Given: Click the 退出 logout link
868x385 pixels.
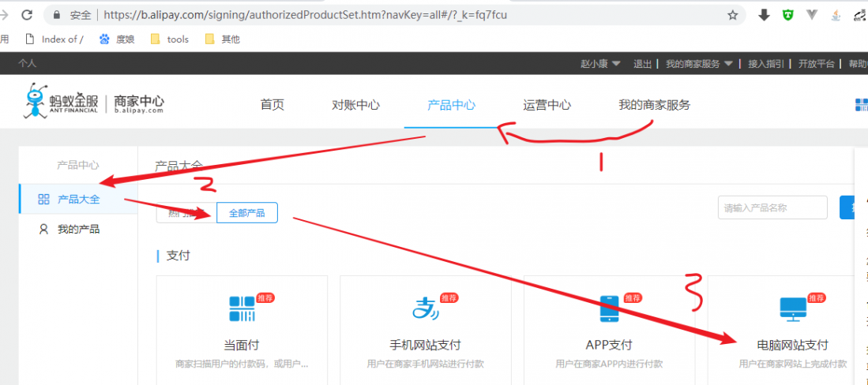Looking at the screenshot, I should [643, 64].
